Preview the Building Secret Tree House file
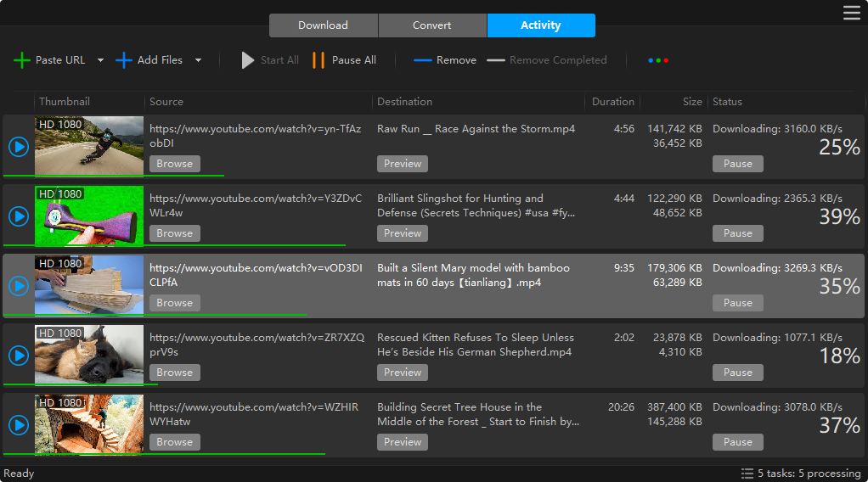The image size is (868, 482). tap(403, 442)
